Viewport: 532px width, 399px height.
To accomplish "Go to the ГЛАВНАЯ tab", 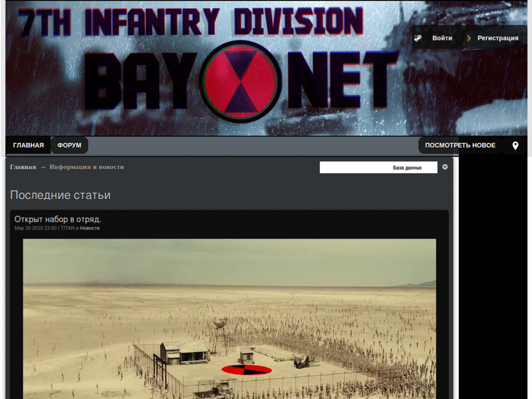I will pyautogui.click(x=29, y=145).
